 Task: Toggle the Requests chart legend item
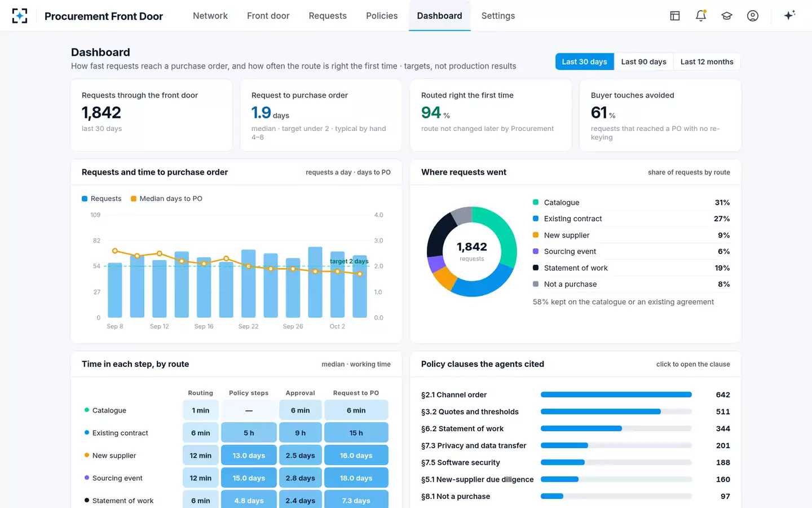click(101, 199)
